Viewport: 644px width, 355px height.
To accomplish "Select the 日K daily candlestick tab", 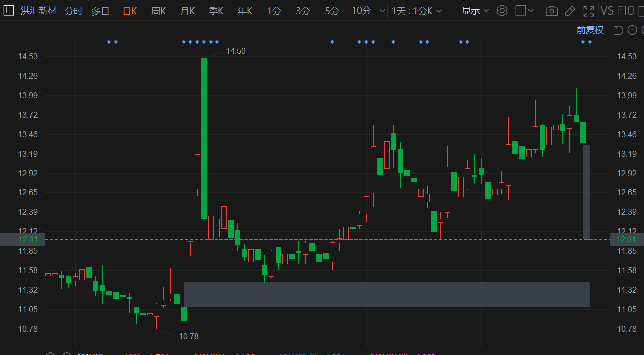I will click(130, 11).
